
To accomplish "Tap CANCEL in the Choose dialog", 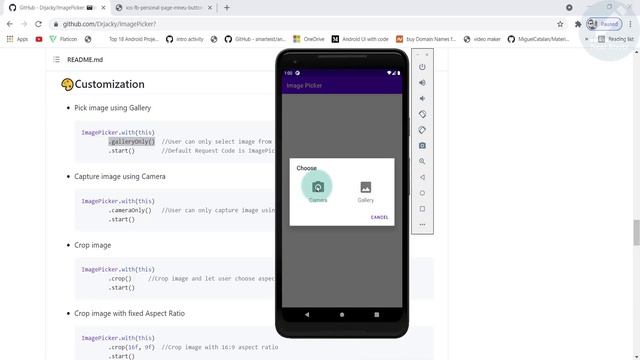I will click(379, 217).
